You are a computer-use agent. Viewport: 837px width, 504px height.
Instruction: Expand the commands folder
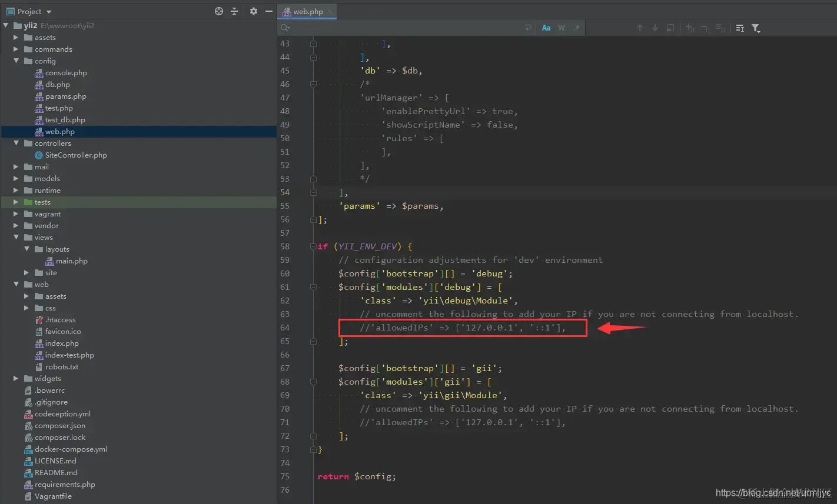click(16, 49)
